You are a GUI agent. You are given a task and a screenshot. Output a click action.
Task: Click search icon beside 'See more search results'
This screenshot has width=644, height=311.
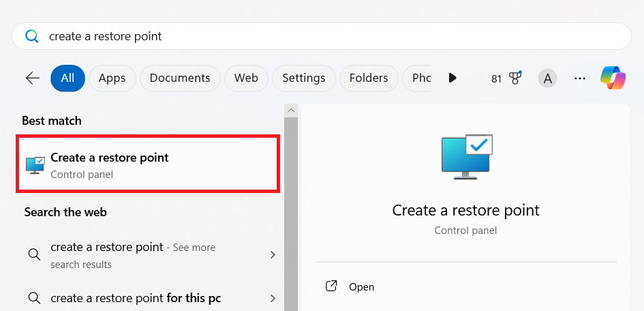click(35, 254)
